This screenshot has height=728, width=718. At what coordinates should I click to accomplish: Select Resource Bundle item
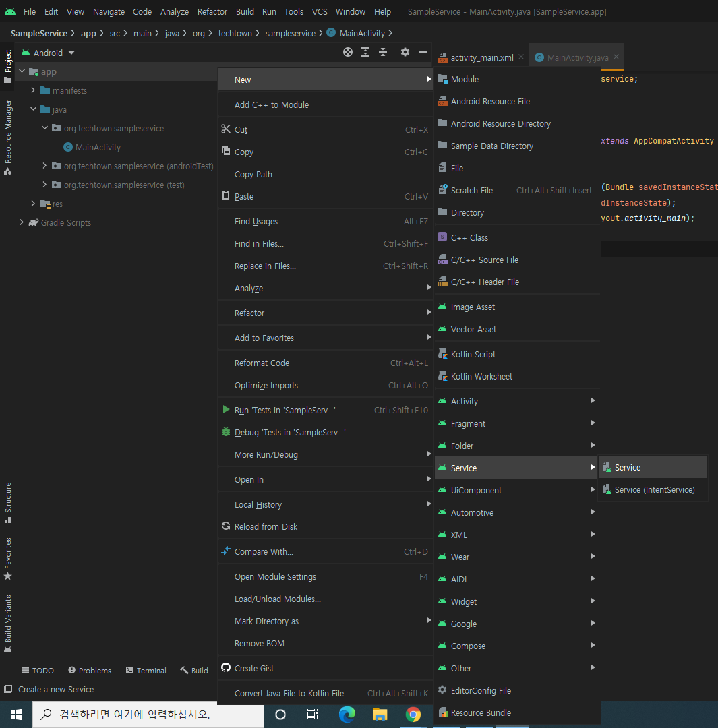click(517, 713)
